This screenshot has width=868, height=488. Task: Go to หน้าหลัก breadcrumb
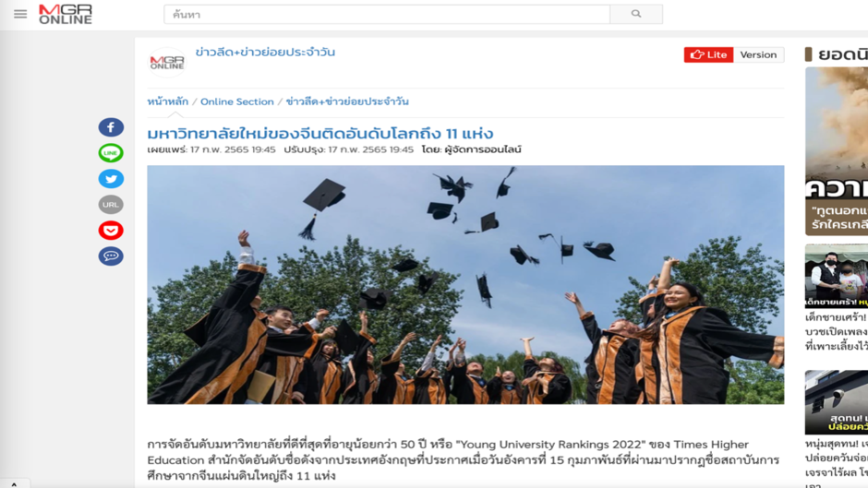168,101
